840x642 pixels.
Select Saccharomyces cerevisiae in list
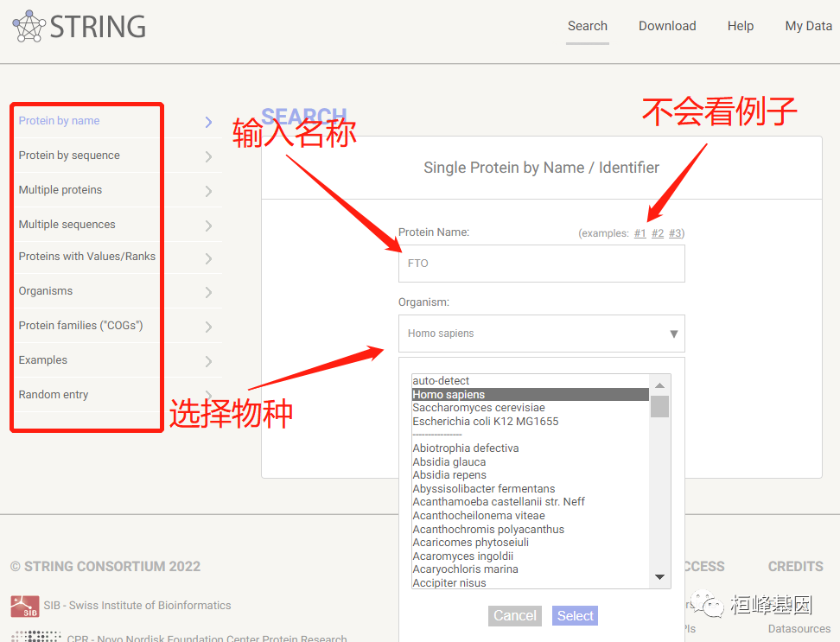click(531, 408)
